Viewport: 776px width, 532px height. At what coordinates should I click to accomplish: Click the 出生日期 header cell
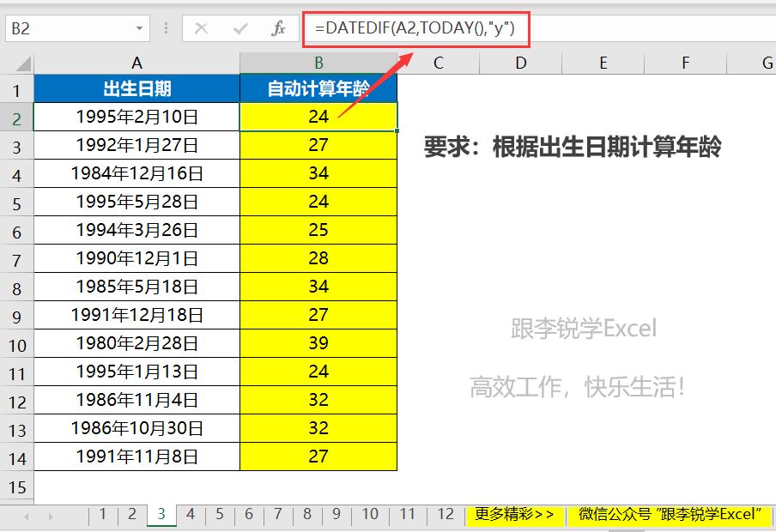(136, 88)
